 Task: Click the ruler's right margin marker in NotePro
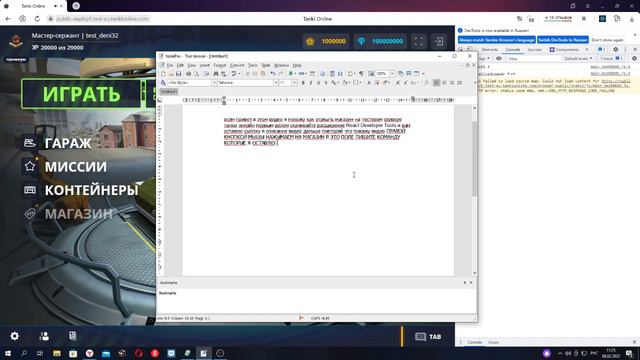click(413, 99)
